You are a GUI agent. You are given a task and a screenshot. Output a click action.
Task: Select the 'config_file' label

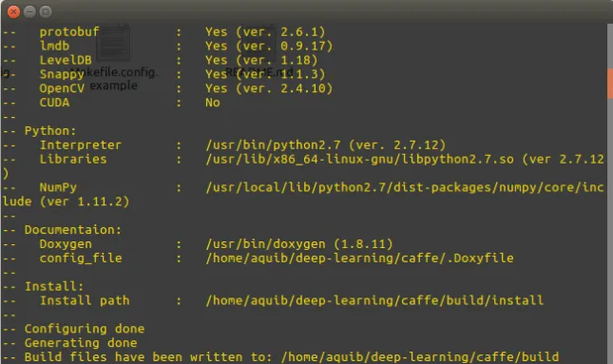(x=81, y=259)
